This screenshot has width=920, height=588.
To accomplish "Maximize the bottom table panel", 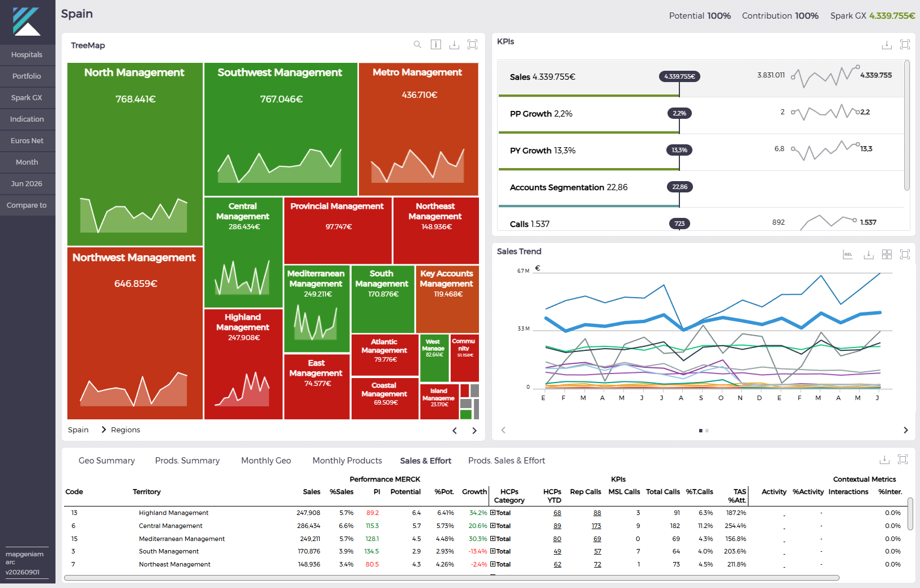I will [x=902, y=460].
